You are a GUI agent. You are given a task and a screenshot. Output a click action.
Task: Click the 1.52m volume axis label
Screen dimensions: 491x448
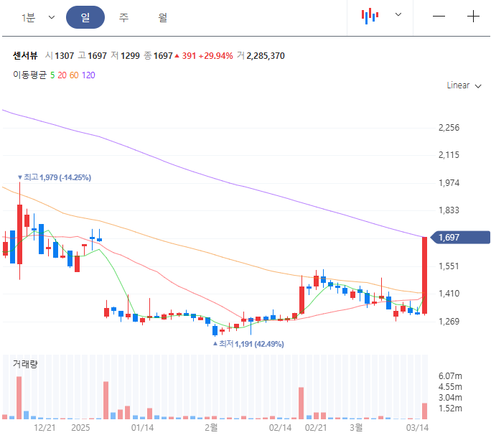(x=450, y=409)
